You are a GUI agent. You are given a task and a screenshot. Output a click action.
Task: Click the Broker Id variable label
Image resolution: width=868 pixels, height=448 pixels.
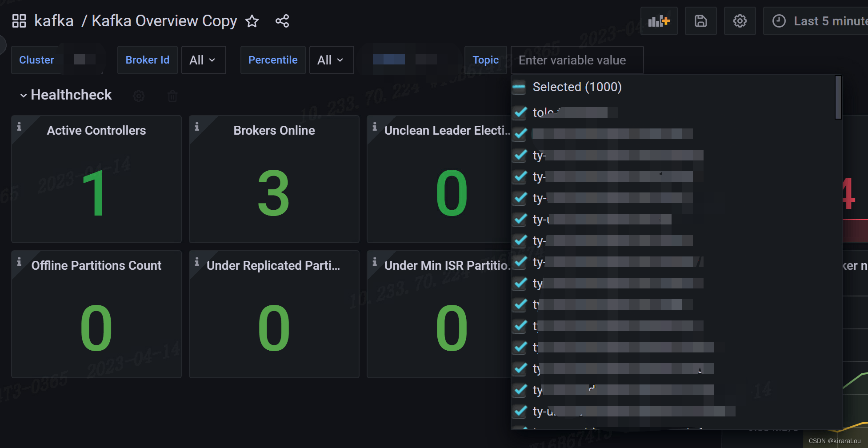148,60
